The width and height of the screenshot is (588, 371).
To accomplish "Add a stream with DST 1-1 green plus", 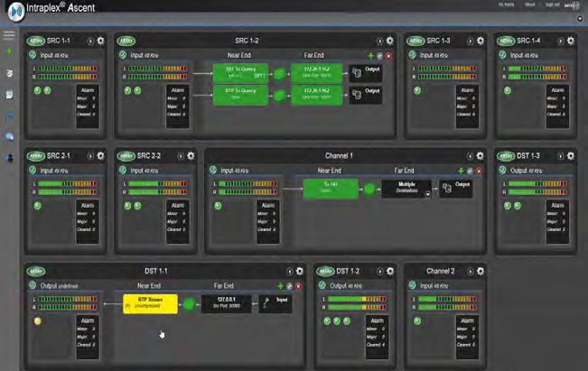I will (x=280, y=286).
